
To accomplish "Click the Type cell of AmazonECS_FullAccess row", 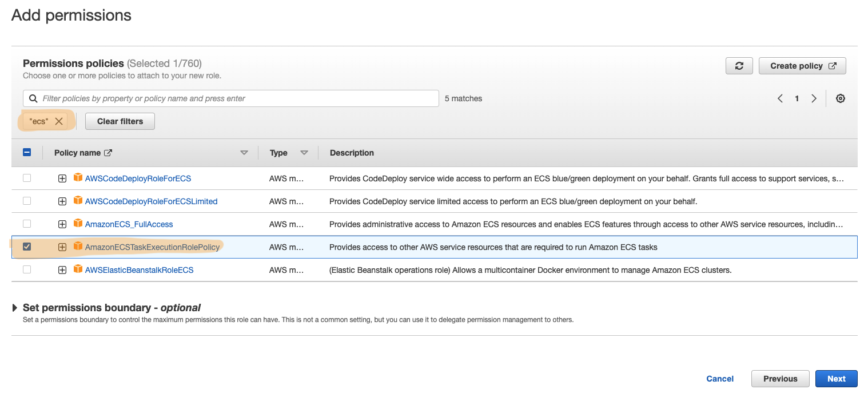I will pos(286,224).
